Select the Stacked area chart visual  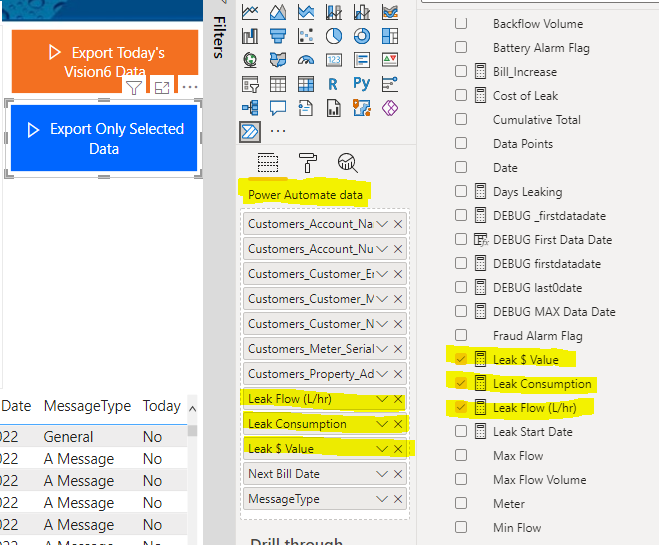click(x=306, y=12)
